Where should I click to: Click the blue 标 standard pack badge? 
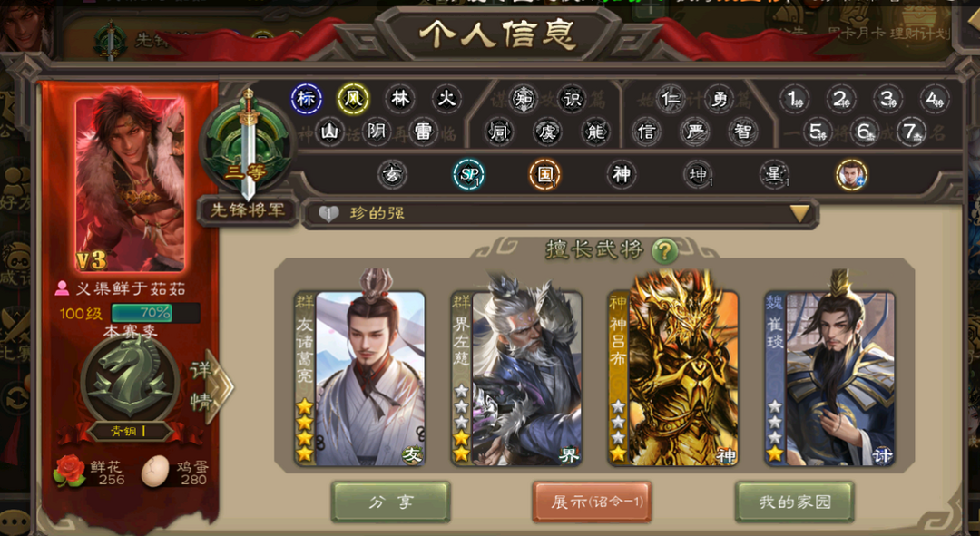click(x=307, y=99)
